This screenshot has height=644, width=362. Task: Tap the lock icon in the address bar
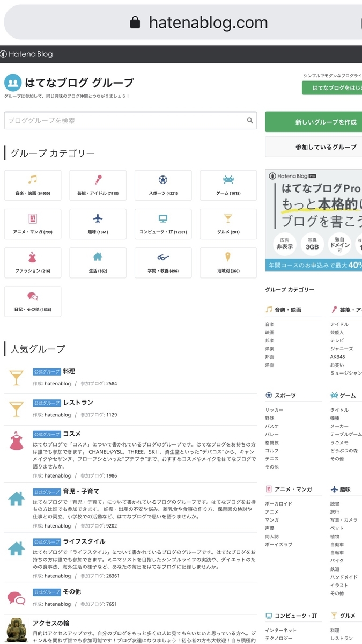pyautogui.click(x=135, y=23)
